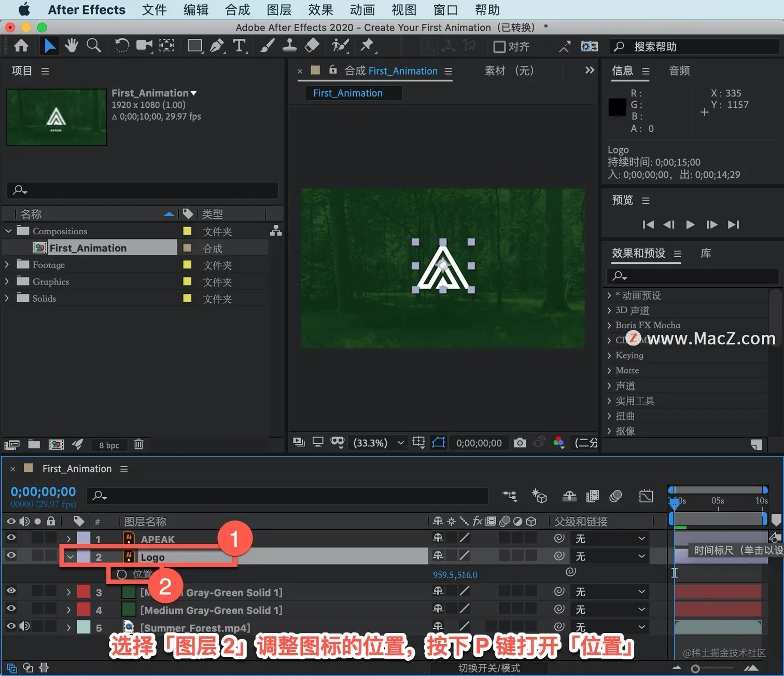Delete selected project item with trash icon
Image resolution: width=784 pixels, height=676 pixels.
(x=138, y=444)
